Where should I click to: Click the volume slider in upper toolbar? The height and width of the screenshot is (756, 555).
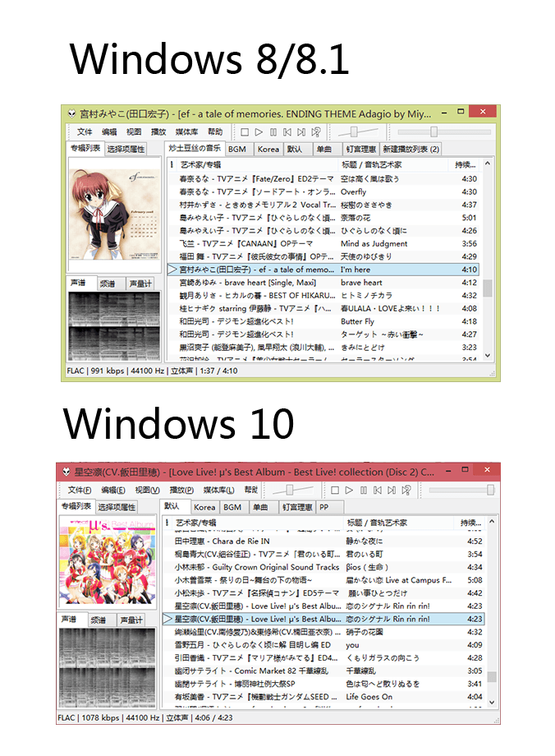tap(353, 131)
